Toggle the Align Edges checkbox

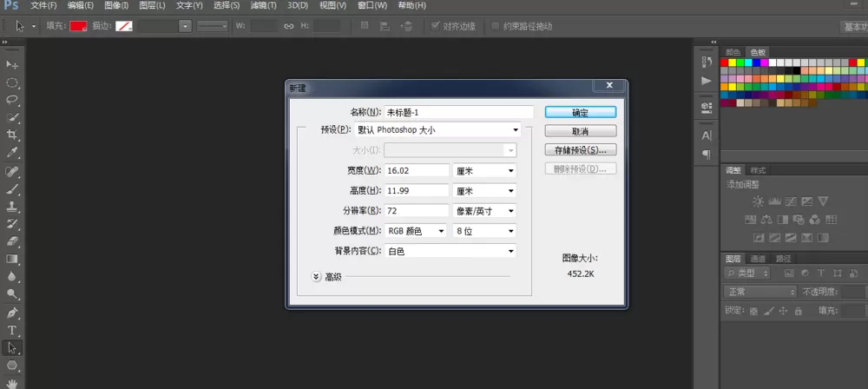pos(435,26)
